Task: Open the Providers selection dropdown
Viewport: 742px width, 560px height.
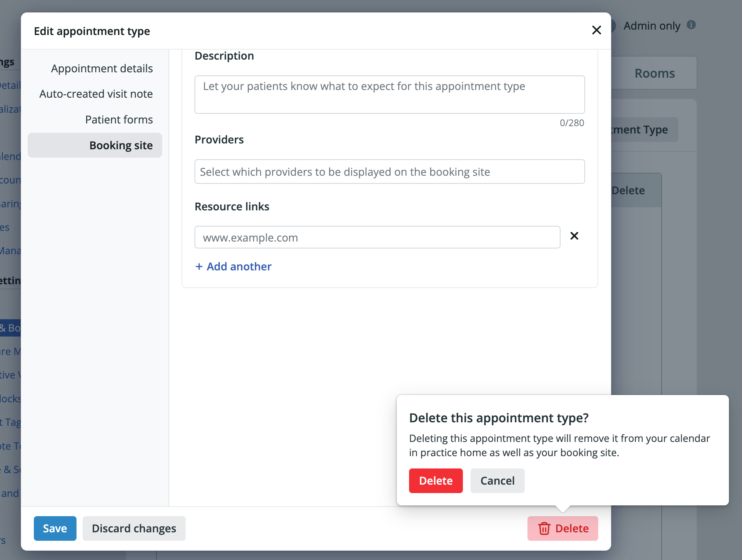Action: (389, 172)
